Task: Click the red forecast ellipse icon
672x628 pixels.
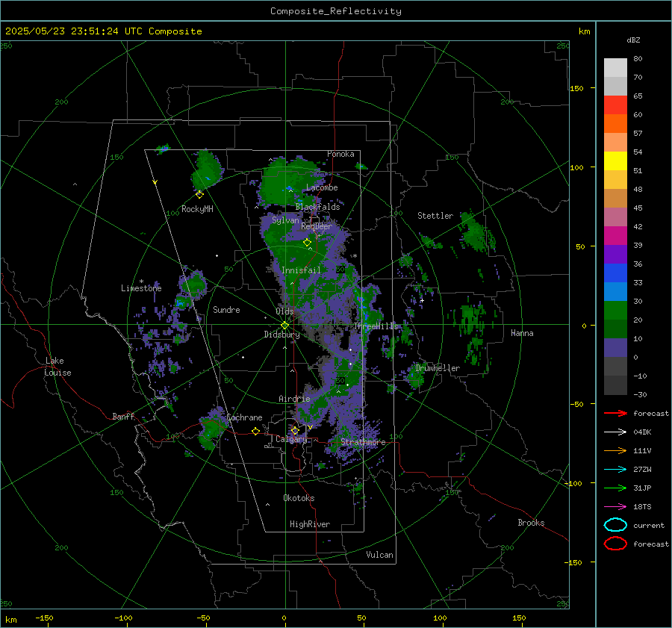Action: point(615,544)
